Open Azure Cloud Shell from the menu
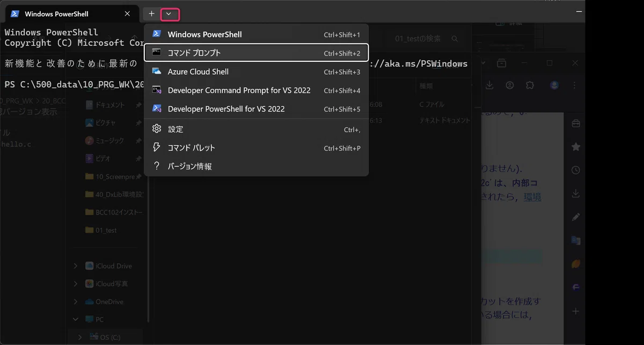The height and width of the screenshot is (345, 644). click(257, 71)
